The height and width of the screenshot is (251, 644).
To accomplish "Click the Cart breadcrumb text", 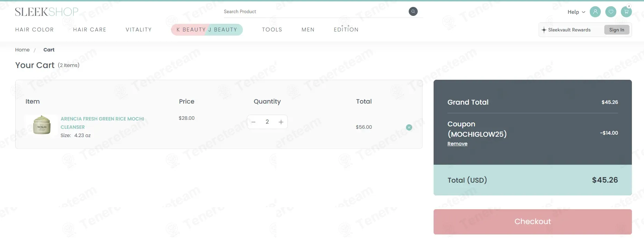I will coord(49,50).
